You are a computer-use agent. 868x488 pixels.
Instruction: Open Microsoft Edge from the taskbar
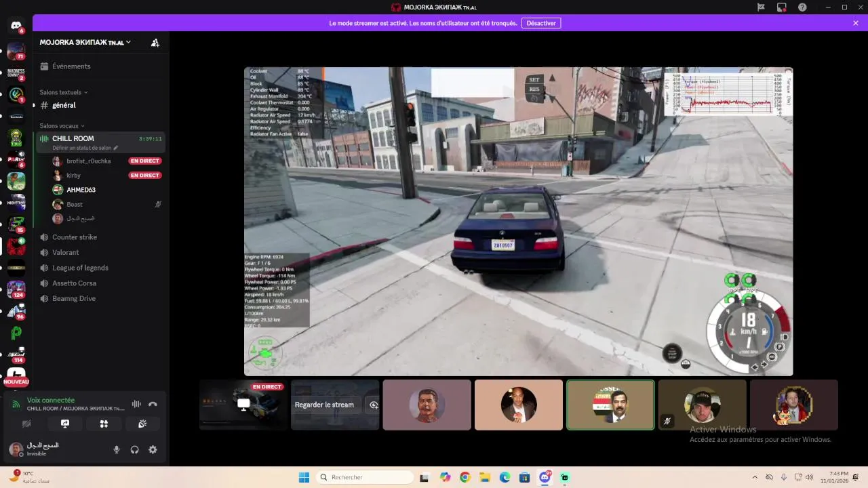coord(505,477)
